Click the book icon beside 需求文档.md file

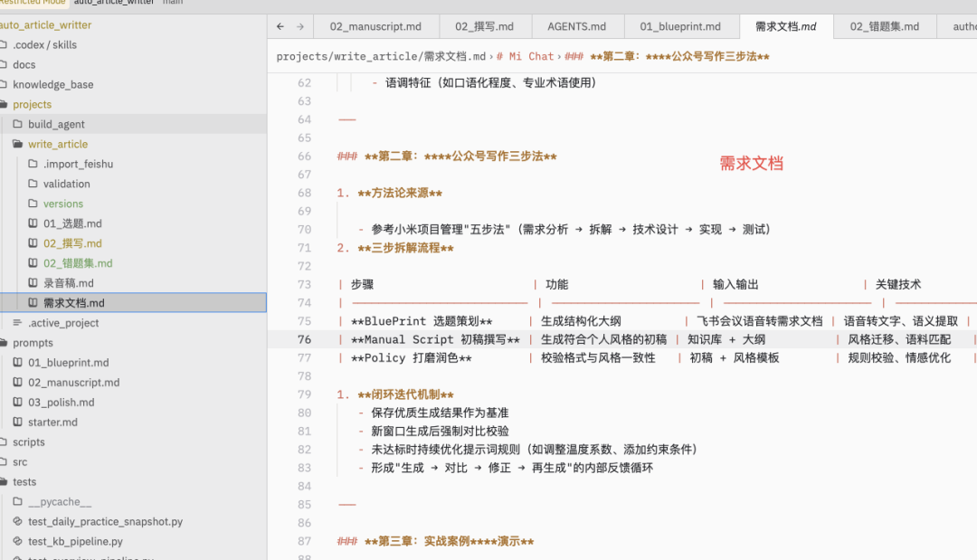pyautogui.click(x=33, y=303)
